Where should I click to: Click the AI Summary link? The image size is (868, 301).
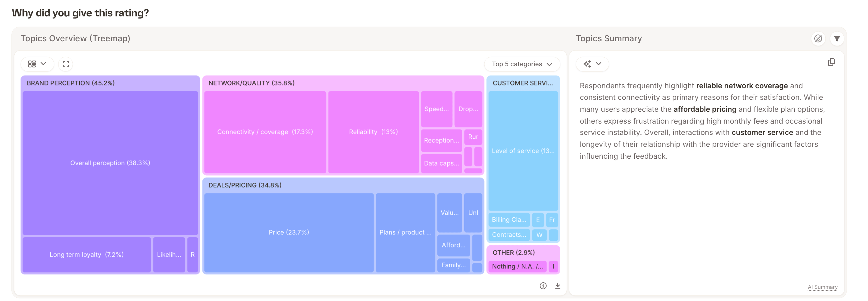click(822, 287)
